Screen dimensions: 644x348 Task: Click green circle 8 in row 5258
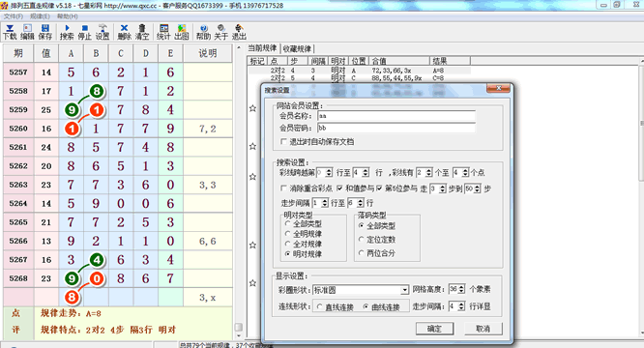pyautogui.click(x=96, y=91)
